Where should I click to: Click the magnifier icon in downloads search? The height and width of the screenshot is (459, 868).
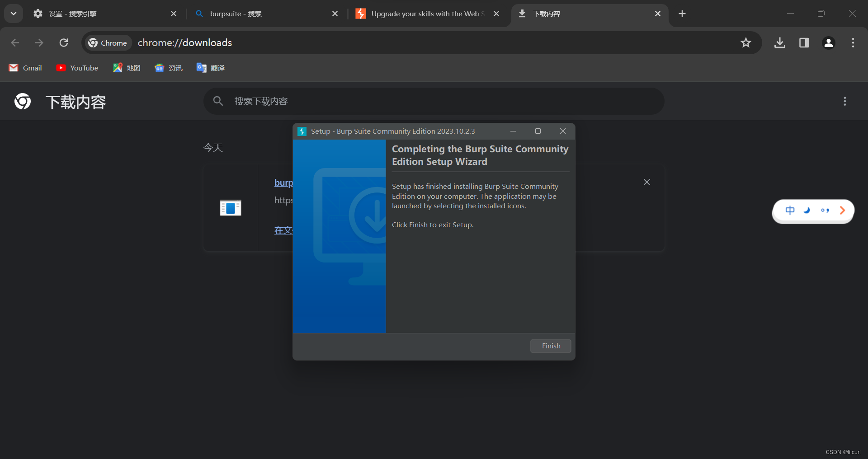218,101
